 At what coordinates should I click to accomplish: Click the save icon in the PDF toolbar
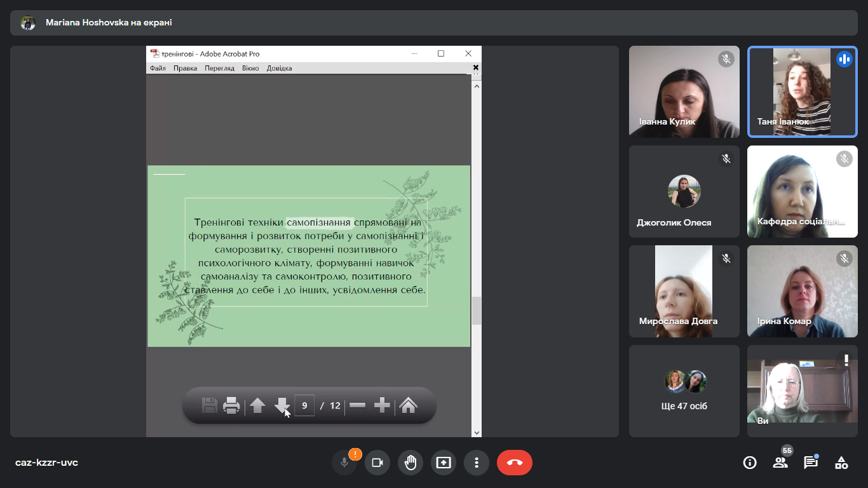(x=210, y=405)
